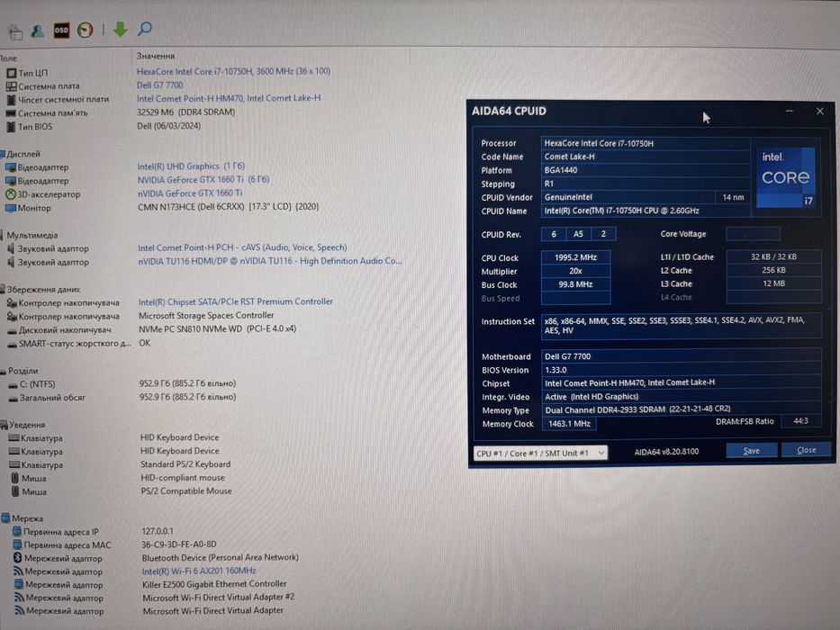Click the Монітор row icon

[10, 208]
